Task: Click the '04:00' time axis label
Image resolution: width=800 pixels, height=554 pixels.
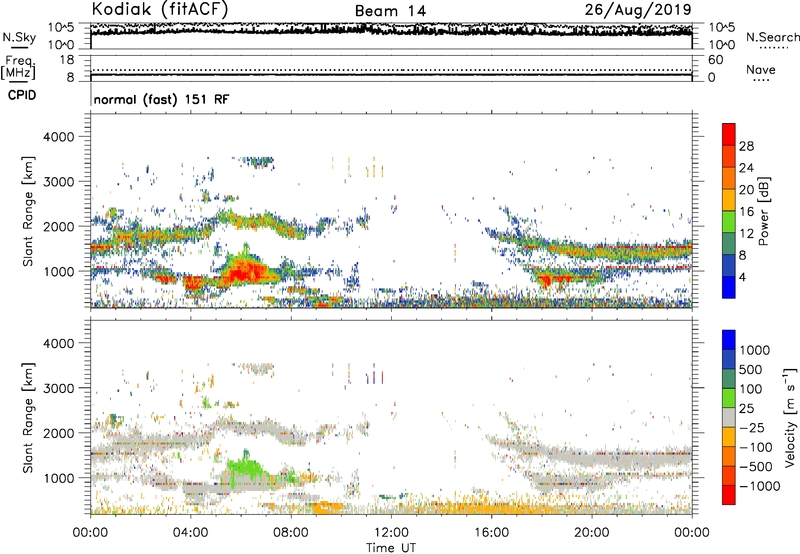Action: [x=190, y=533]
